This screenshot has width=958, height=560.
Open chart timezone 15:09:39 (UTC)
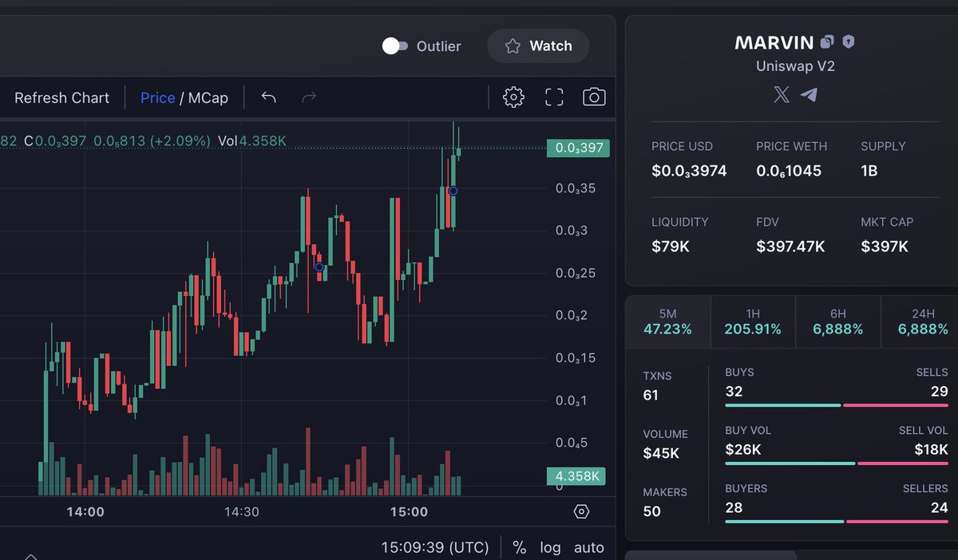pyautogui.click(x=434, y=547)
